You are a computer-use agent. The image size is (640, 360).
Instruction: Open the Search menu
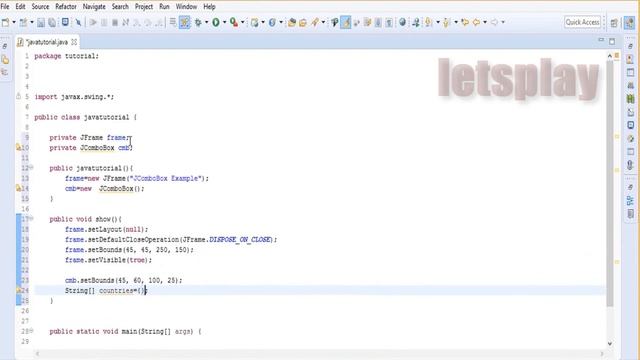pos(120,7)
